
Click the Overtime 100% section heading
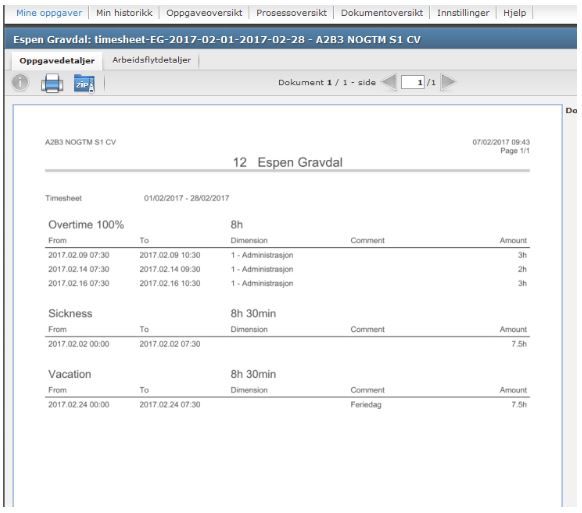point(86,225)
